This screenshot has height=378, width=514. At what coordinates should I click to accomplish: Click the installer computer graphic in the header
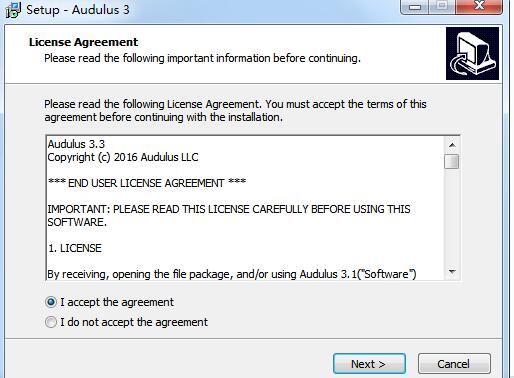[x=472, y=54]
